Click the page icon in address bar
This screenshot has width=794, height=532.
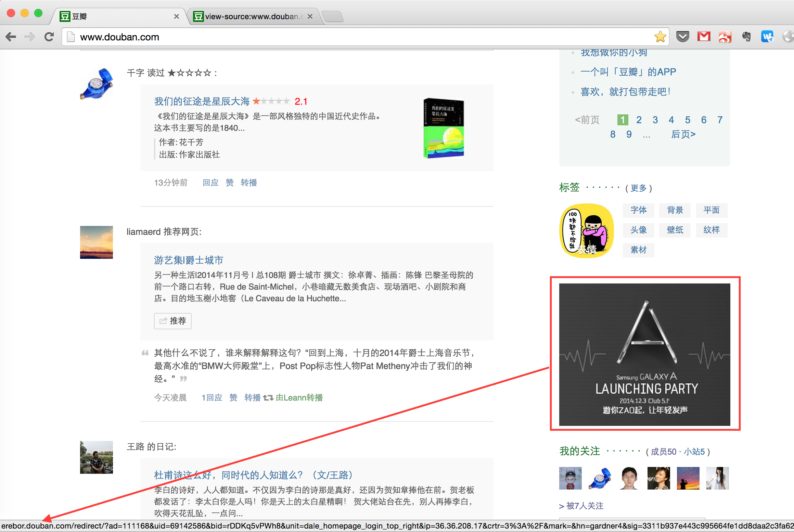click(71, 37)
